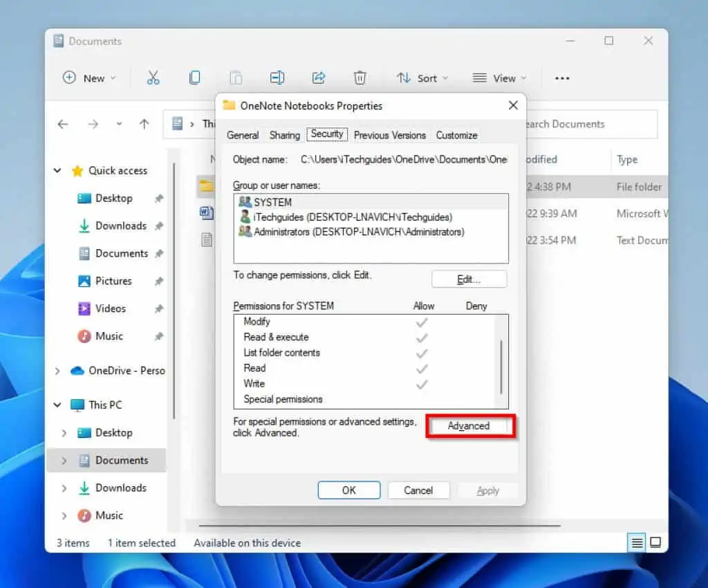708x588 pixels.
Task: Click the Cut scissors icon in toolbar
Action: click(x=153, y=78)
